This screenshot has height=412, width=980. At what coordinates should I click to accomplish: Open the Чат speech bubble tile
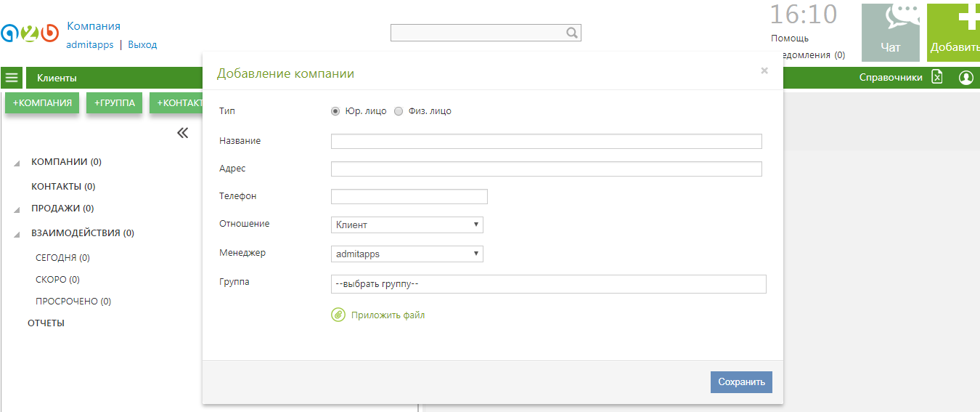pyautogui.click(x=891, y=33)
